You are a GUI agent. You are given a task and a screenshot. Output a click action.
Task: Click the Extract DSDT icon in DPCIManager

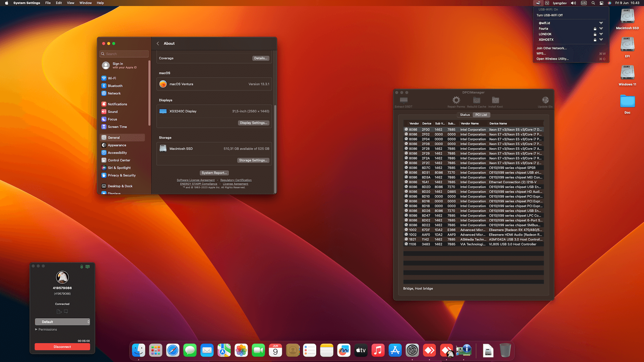point(403,101)
